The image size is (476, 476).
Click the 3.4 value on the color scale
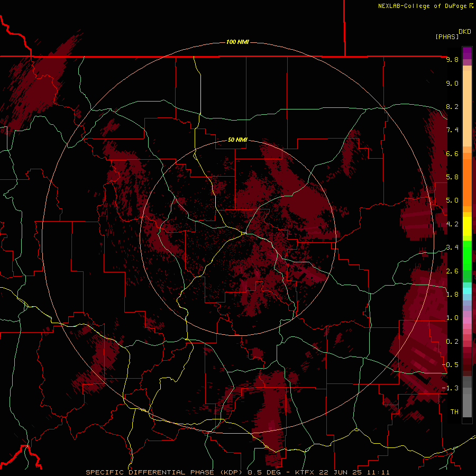click(x=452, y=248)
